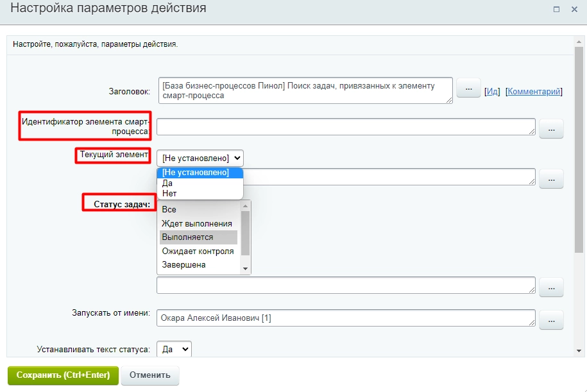Image resolution: width=587 pixels, height=392 pixels.
Task: Click ellipsis button beside smart-process identifier field
Action: (551, 128)
